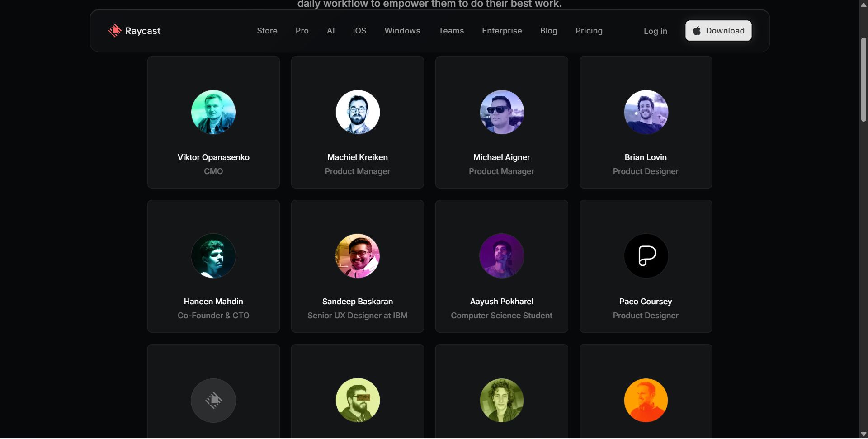Click the name Sandeep Baskaran
The width and height of the screenshot is (868, 439).
pos(358,302)
